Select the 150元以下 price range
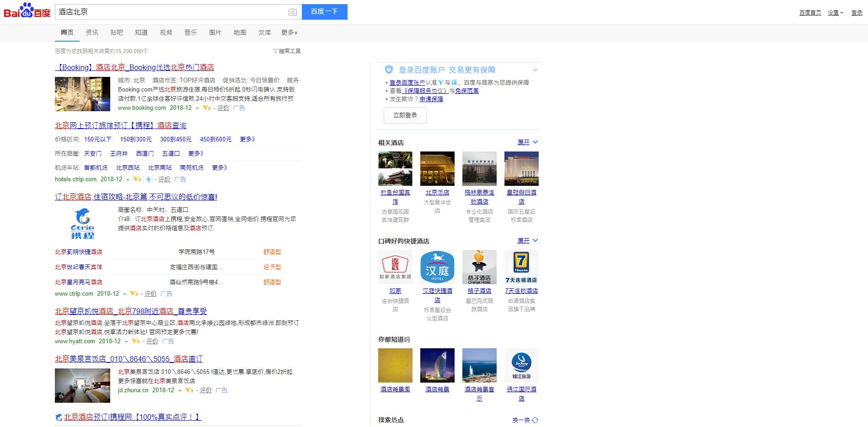Image resolution: width=868 pixels, height=427 pixels. point(98,140)
